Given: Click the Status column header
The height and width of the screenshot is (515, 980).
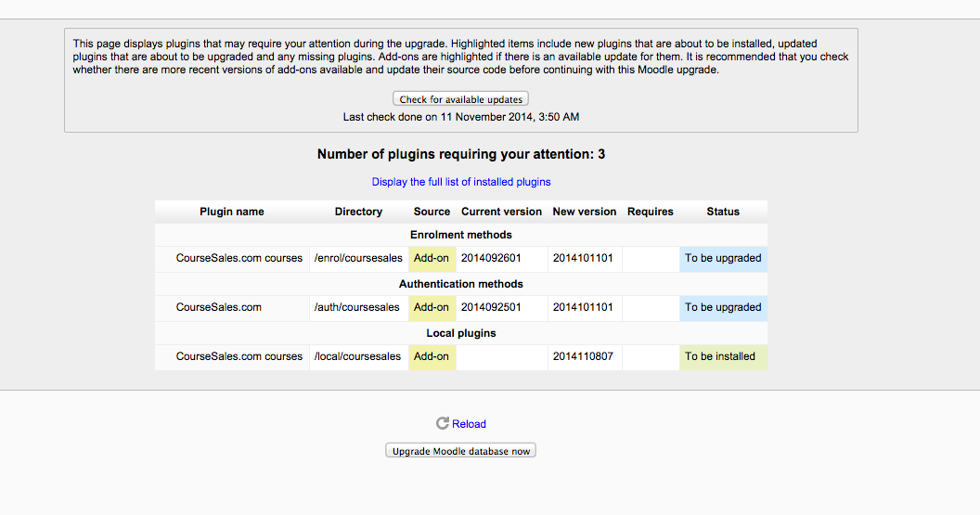Looking at the screenshot, I should point(723,212).
